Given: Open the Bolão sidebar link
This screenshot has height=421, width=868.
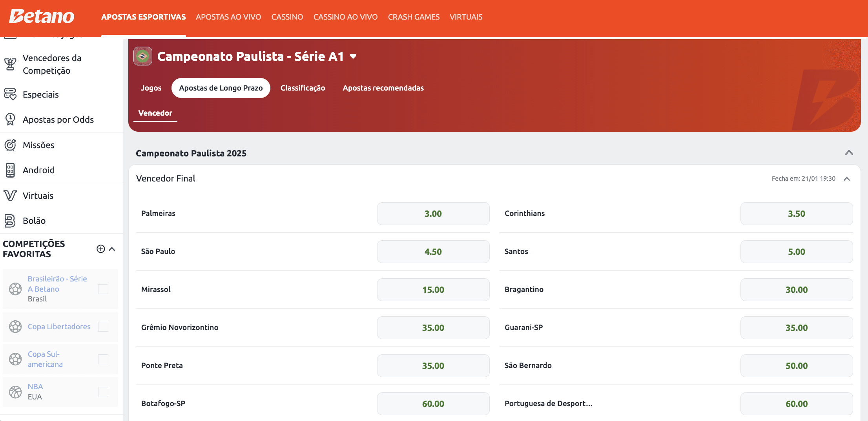Looking at the screenshot, I should click(34, 221).
